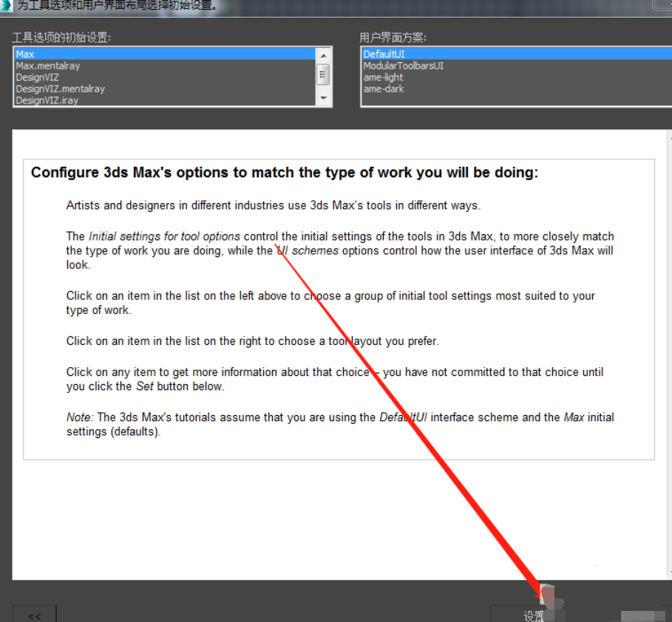Click the tool settings list scrollbar thumb

[324, 75]
